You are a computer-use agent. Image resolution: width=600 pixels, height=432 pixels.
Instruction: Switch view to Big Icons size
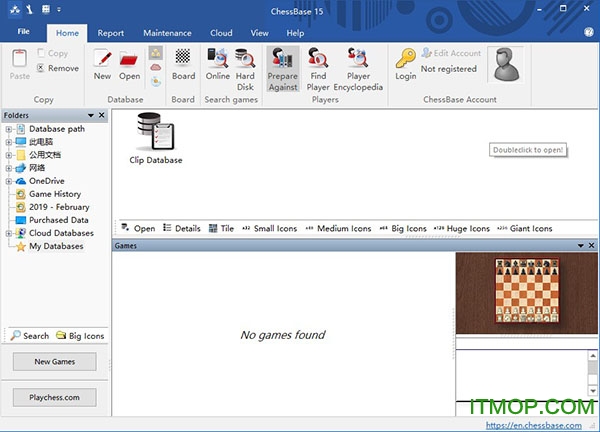pyautogui.click(x=402, y=228)
